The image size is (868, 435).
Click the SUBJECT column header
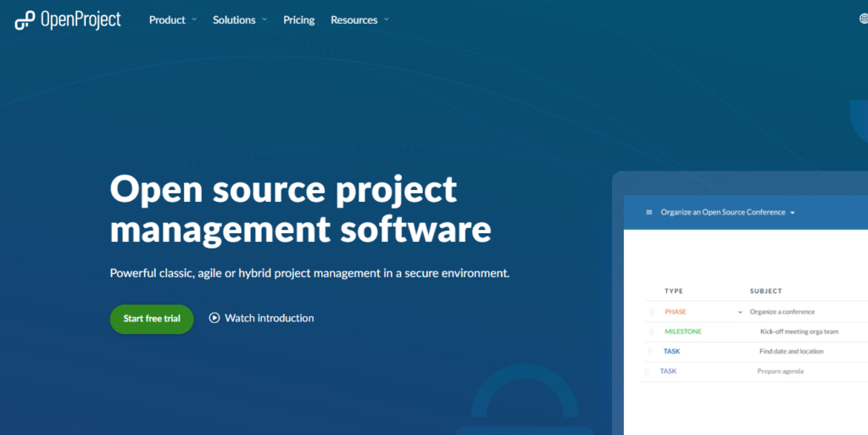pyautogui.click(x=765, y=291)
